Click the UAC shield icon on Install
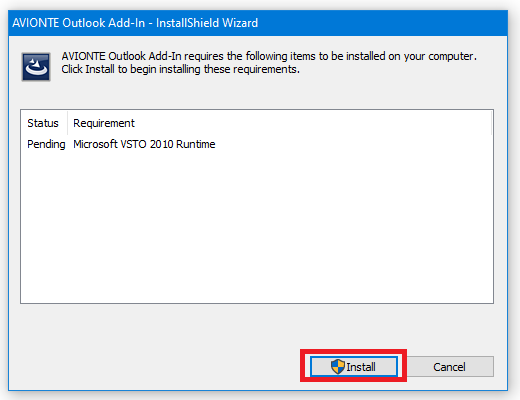 (x=338, y=367)
